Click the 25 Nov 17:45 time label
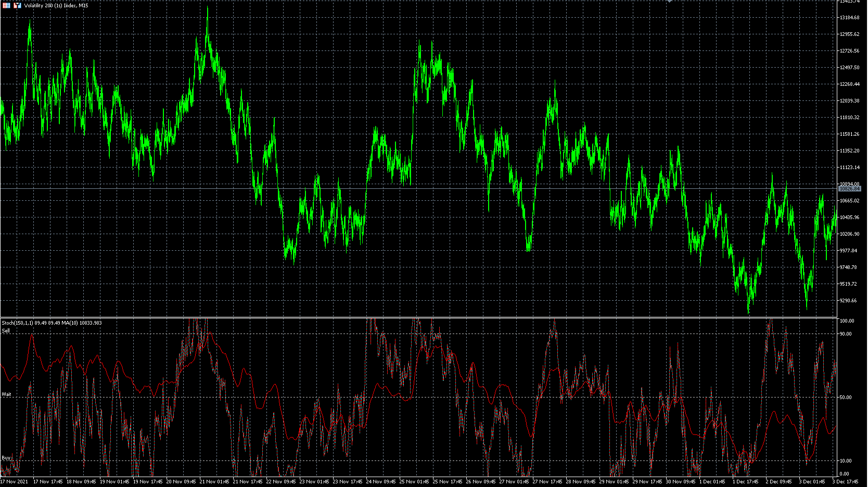The height and width of the screenshot is (487, 868). pyautogui.click(x=448, y=482)
